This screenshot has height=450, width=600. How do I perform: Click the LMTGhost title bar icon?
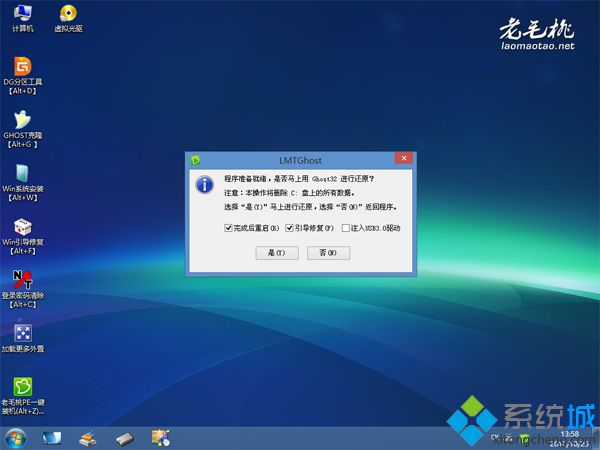[196, 160]
